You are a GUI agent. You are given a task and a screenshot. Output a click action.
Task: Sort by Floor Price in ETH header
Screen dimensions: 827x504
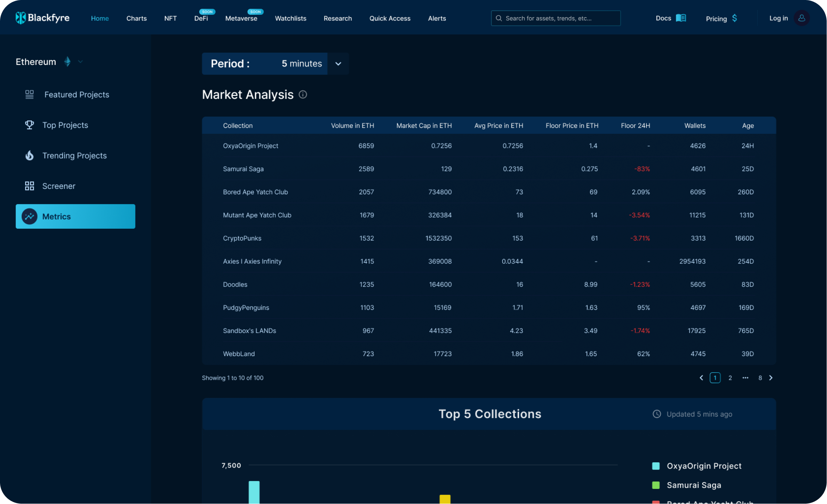572,126
